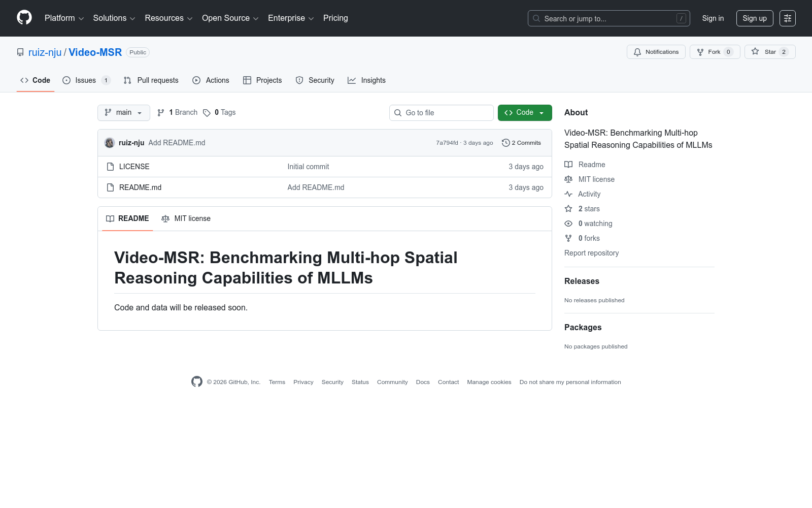The width and height of the screenshot is (812, 508).
Task: View the 2 Commits history
Action: 521,143
